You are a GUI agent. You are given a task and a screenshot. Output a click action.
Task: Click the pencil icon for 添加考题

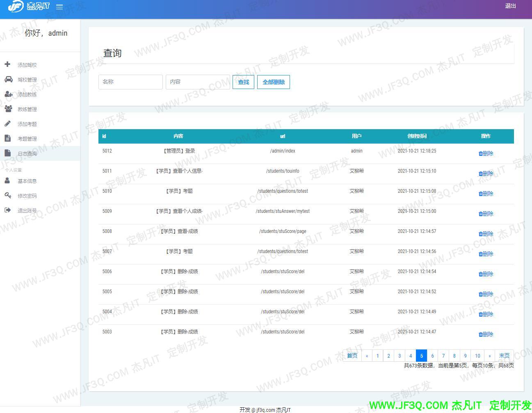(x=7, y=123)
